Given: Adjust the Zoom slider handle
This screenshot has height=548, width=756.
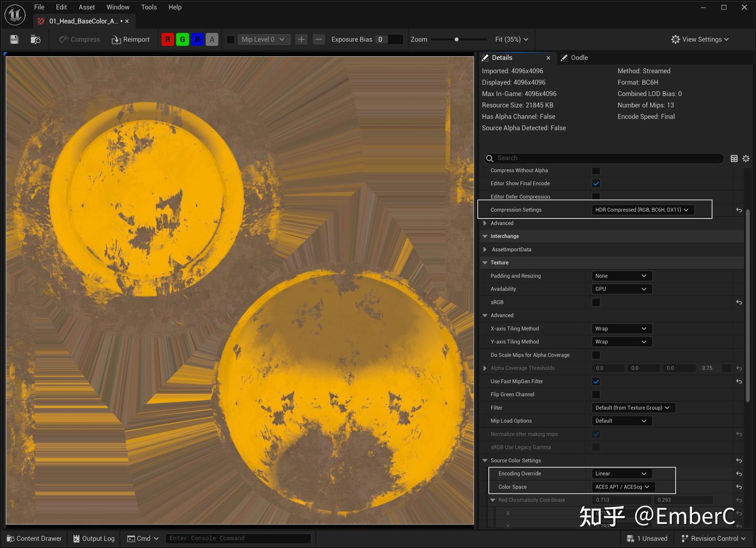Looking at the screenshot, I should click(457, 39).
